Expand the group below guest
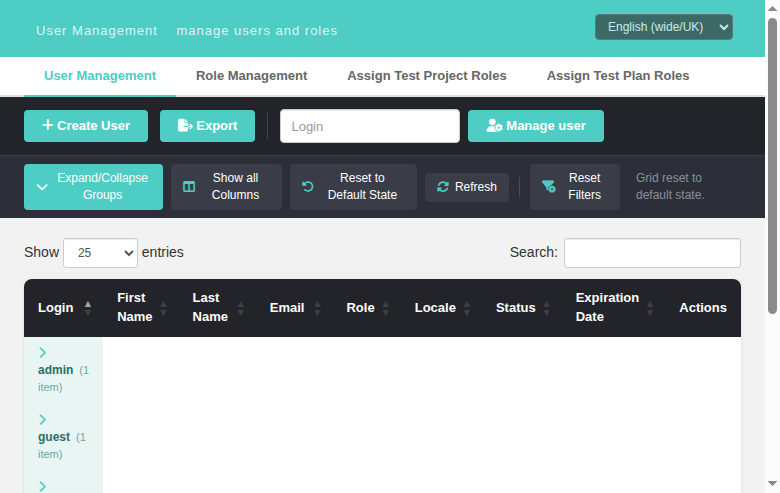The width and height of the screenshot is (780, 493). (42, 487)
